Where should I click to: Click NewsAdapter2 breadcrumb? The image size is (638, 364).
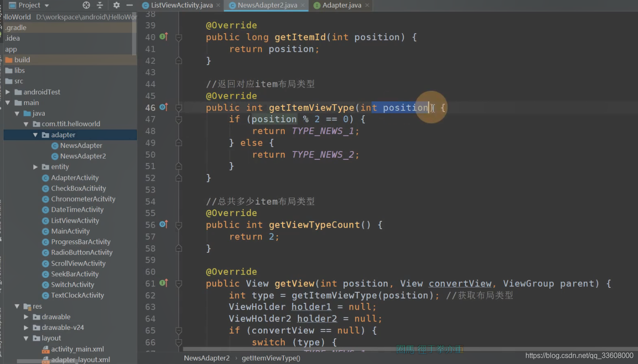tap(207, 358)
